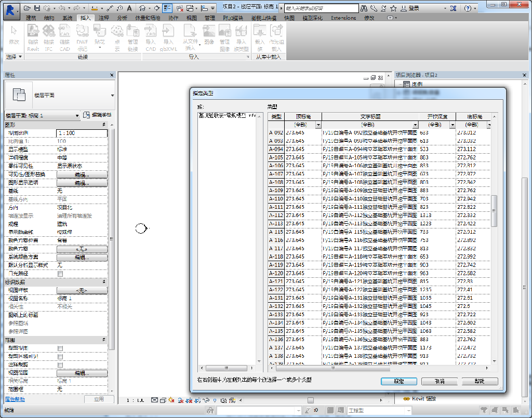
Task: Click the Revit Links icon in project browser
Action: (x=406, y=398)
